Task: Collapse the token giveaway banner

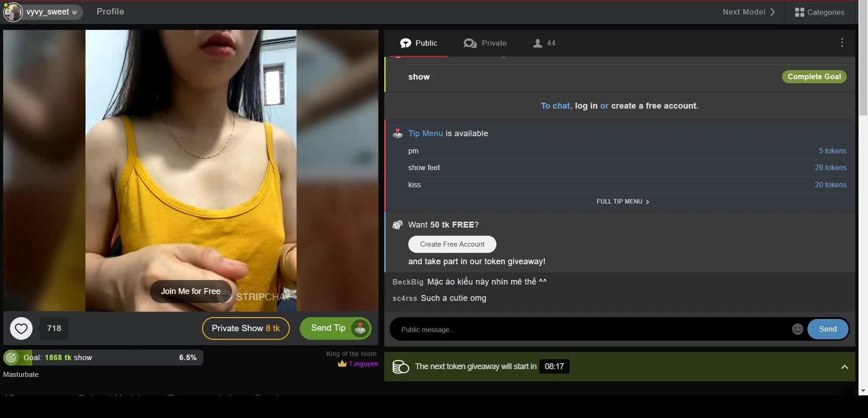Action: [x=844, y=367]
